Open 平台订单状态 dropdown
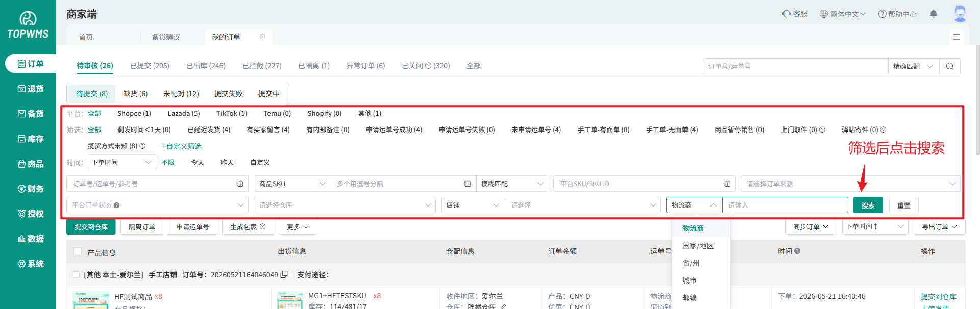The height and width of the screenshot is (309, 980). coord(157,205)
